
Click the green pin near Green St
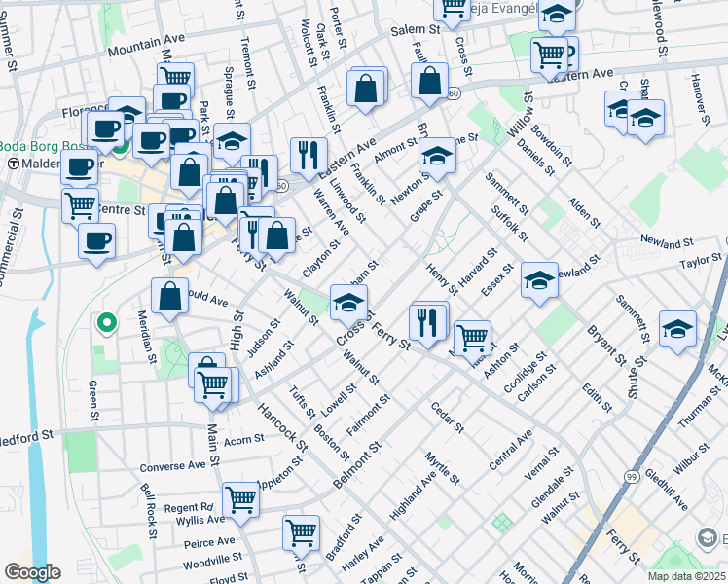tap(106, 321)
